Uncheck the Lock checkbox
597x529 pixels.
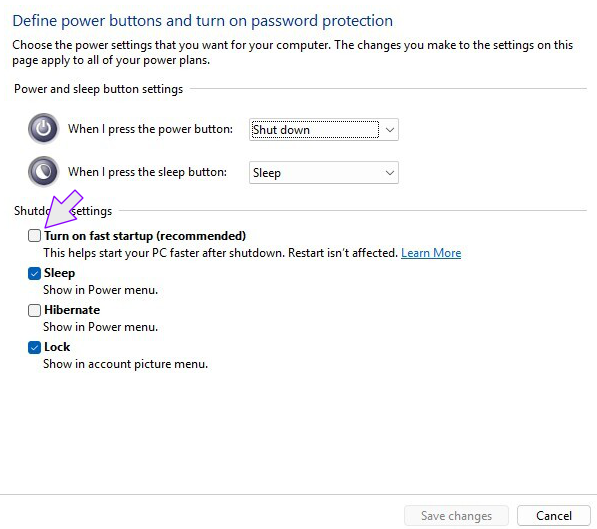point(34,347)
